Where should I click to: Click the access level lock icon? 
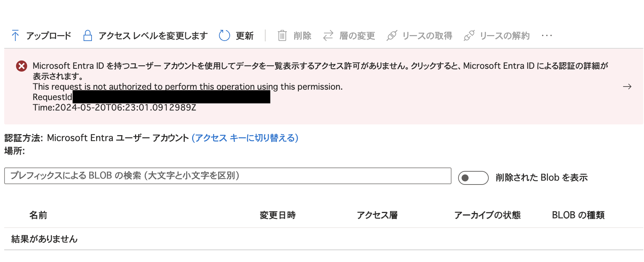click(x=87, y=35)
